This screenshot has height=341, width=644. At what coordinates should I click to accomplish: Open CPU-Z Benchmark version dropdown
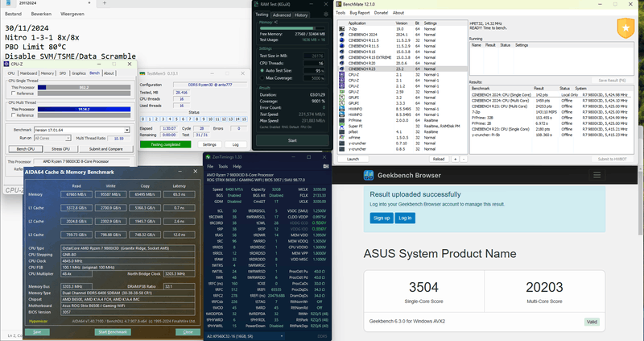(x=127, y=130)
